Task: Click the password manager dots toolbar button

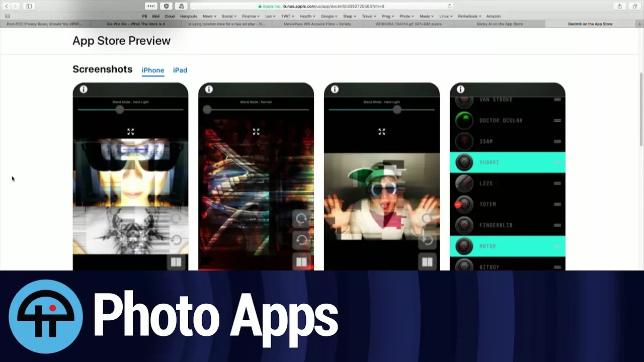Action: click(x=150, y=6)
